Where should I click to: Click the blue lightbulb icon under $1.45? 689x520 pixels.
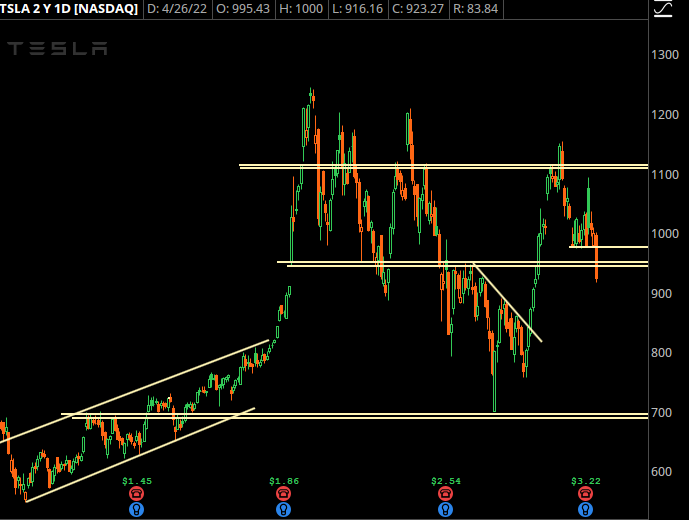coord(137,510)
